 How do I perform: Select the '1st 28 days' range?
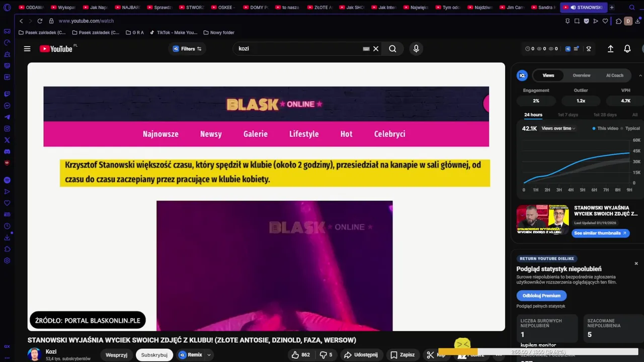click(x=605, y=115)
